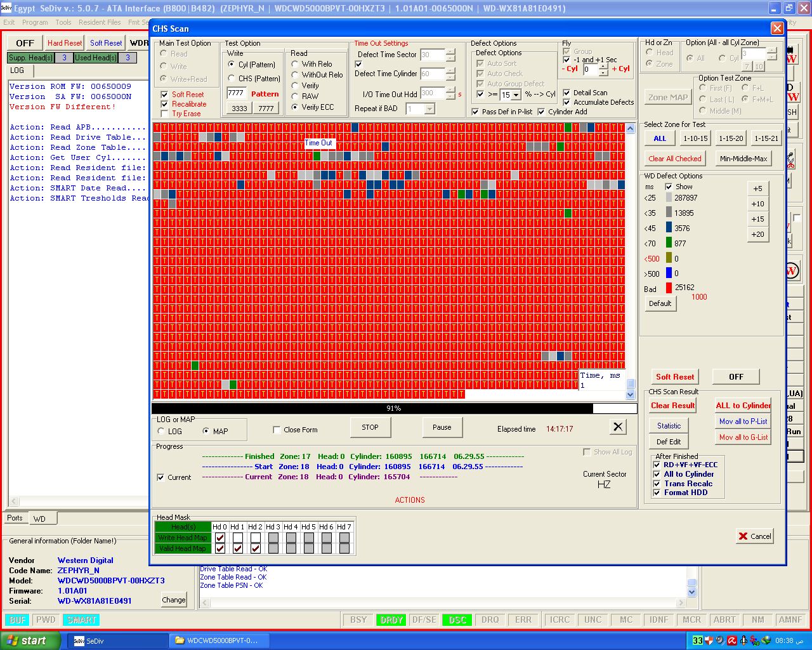Viewport: 812px width, 650px height.
Task: Toggle the Format HDD after-finished checkbox
Action: pos(657,493)
